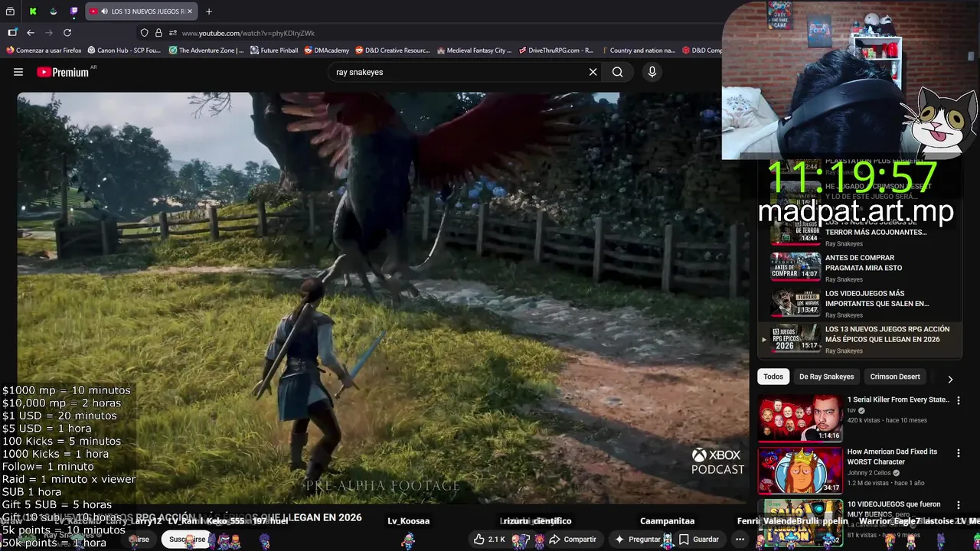Clear the YouTube search text
Image resolution: width=980 pixels, height=551 pixels.
coord(593,72)
